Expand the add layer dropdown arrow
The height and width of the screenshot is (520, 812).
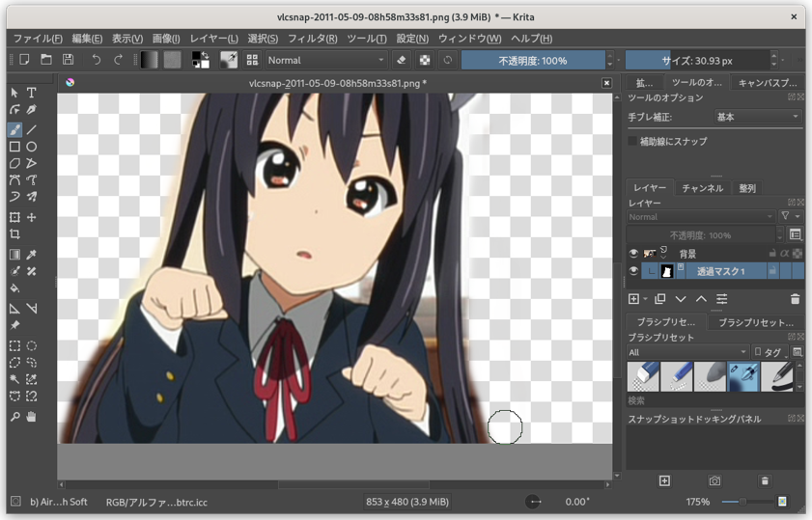point(646,299)
